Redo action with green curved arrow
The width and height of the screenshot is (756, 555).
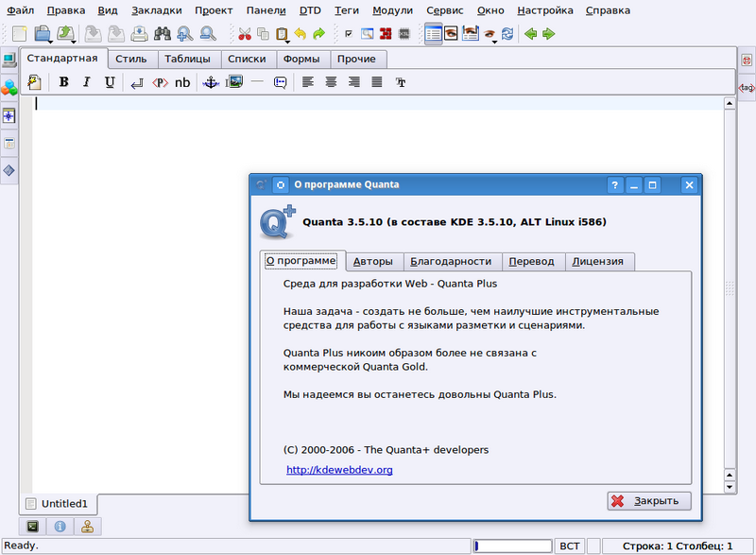318,34
